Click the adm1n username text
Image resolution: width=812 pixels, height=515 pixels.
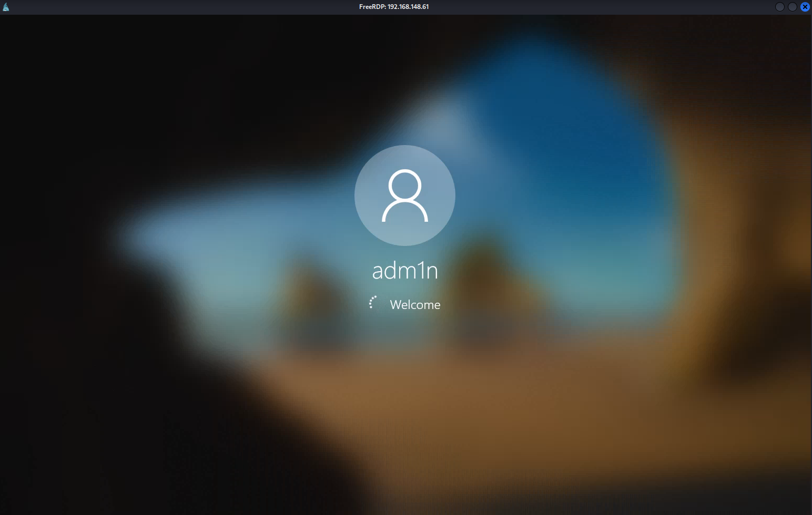[x=405, y=271]
